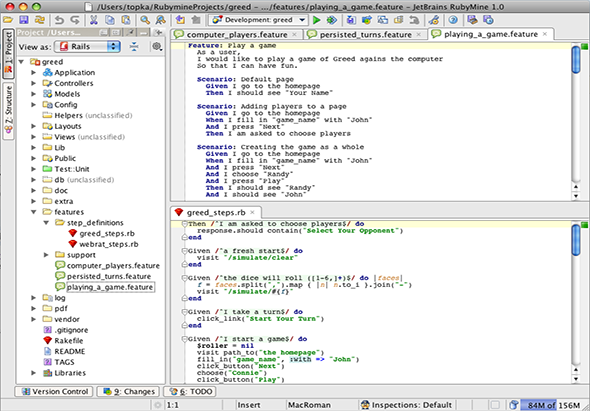
Task: Collapse the step_definitions folder
Action: pyautogui.click(x=46, y=223)
